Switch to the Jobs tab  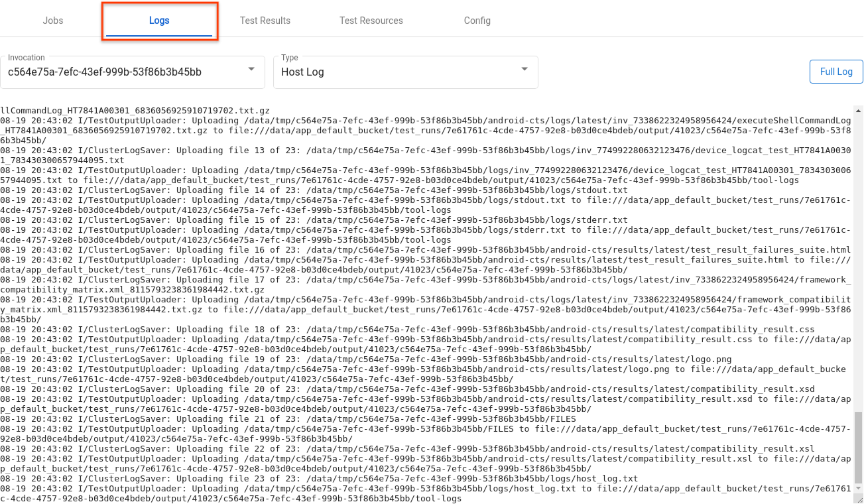(x=52, y=21)
